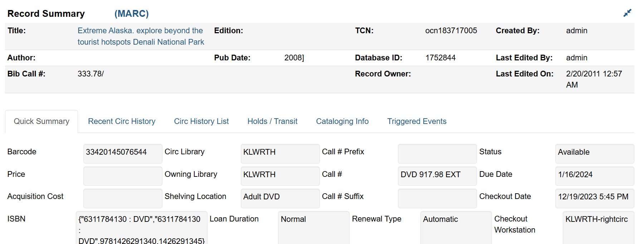This screenshot has height=244, width=644.
Task: Select the Acquisition Cost field
Action: coord(122,198)
